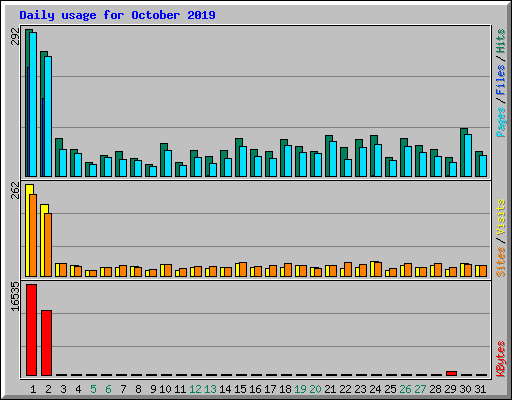Click the day 29 axis label
512x400 pixels.
pyautogui.click(x=450, y=389)
